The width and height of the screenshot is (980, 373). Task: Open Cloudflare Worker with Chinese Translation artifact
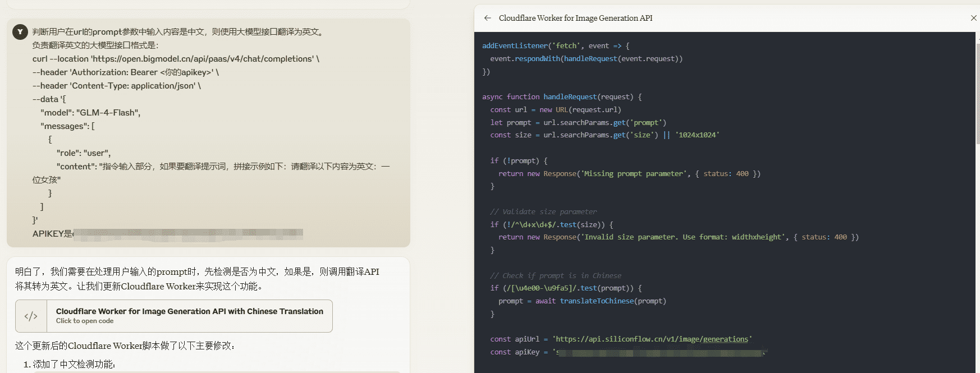(174, 316)
